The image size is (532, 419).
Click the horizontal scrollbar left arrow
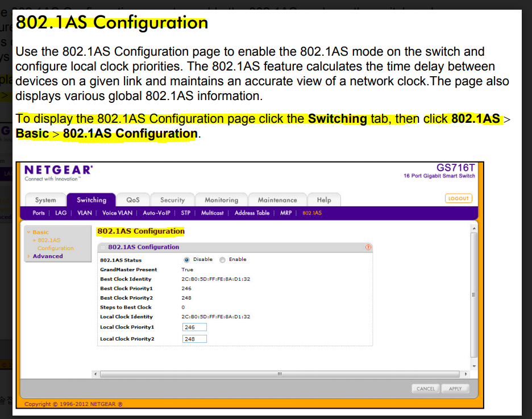[x=95, y=374]
